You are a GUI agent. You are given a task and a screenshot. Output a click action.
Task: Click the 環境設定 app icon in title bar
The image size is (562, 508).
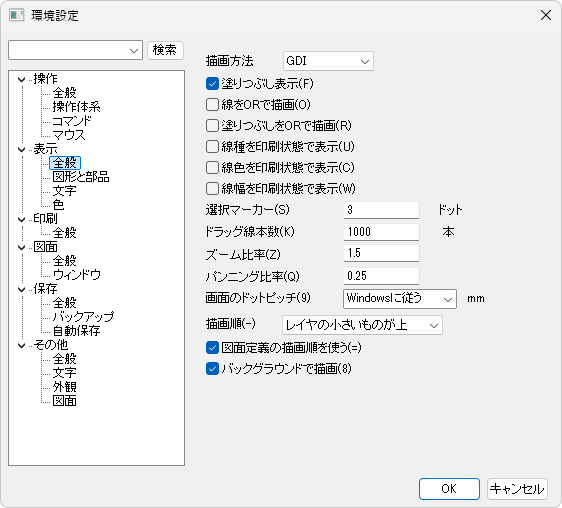point(16,15)
